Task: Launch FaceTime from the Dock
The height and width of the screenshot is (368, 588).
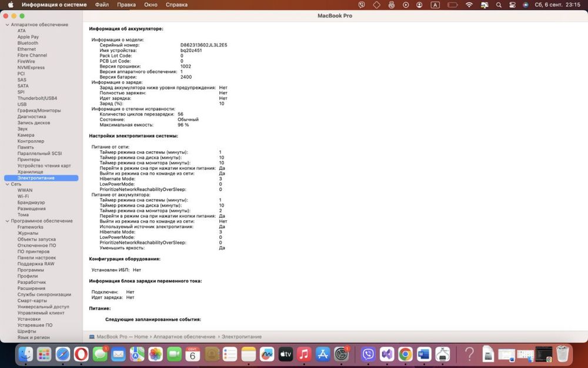Action: coord(174,354)
